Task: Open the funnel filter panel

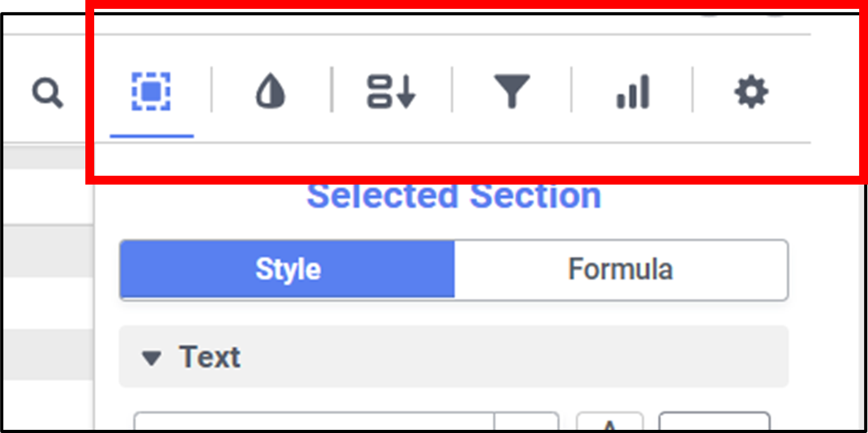Action: click(x=511, y=92)
